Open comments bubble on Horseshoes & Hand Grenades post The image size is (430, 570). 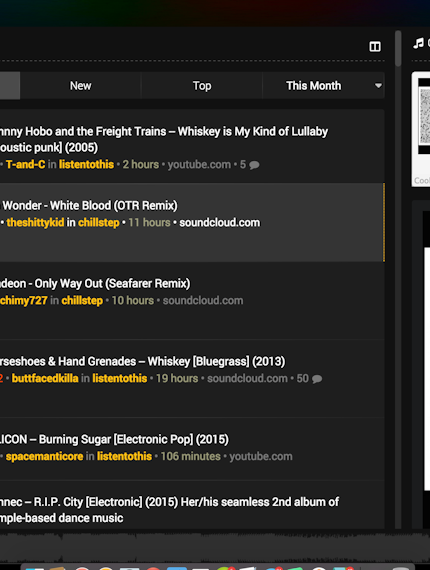(317, 379)
